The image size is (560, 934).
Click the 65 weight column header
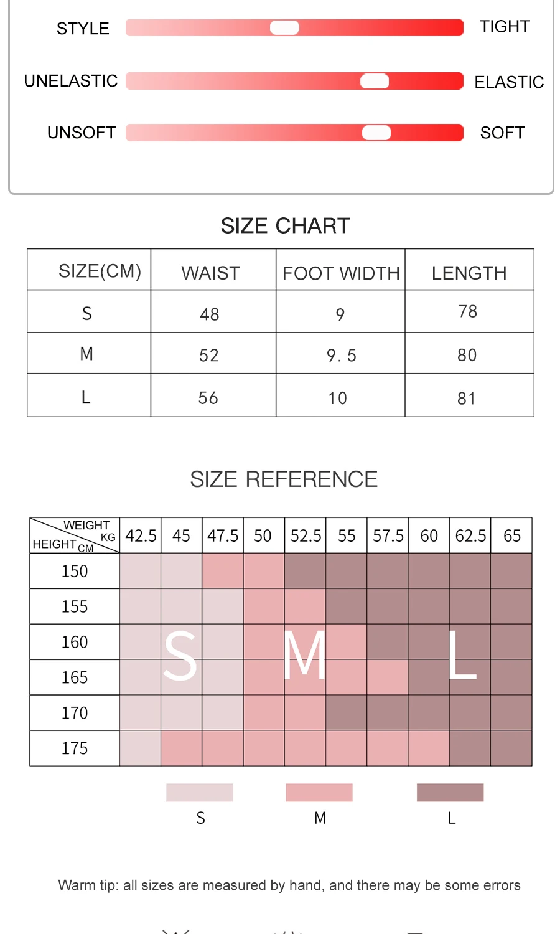tap(512, 535)
